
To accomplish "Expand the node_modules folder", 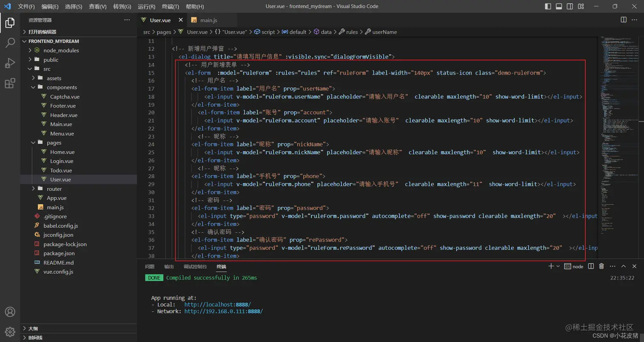I will pyautogui.click(x=79, y=50).
